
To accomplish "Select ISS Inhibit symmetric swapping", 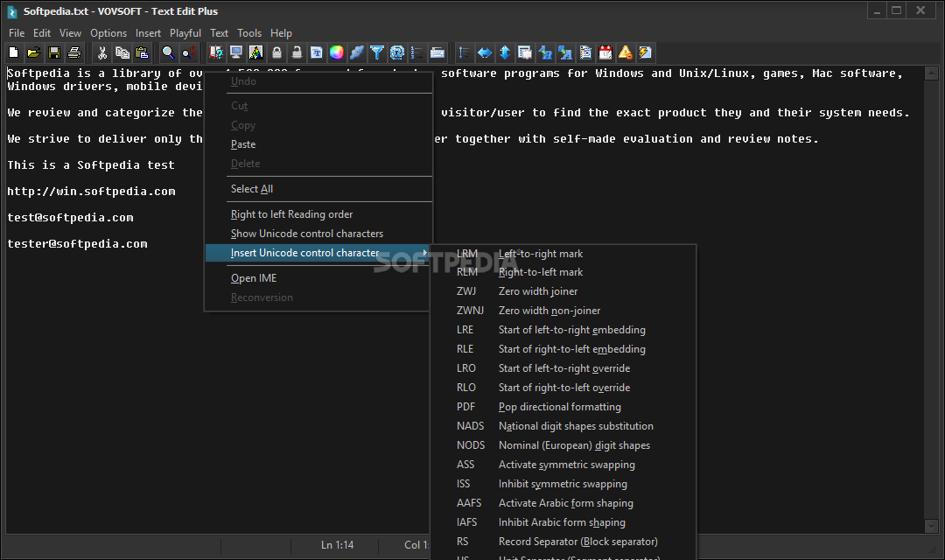I will pyautogui.click(x=563, y=485).
